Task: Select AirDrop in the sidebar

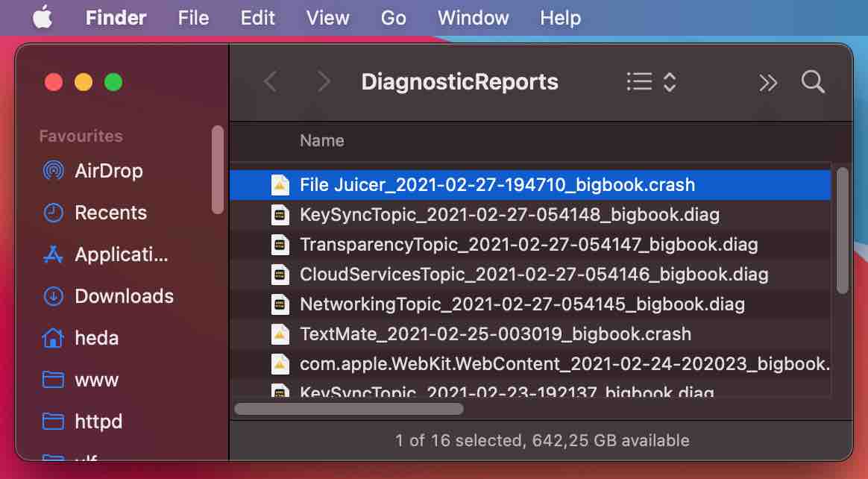Action: pos(109,171)
